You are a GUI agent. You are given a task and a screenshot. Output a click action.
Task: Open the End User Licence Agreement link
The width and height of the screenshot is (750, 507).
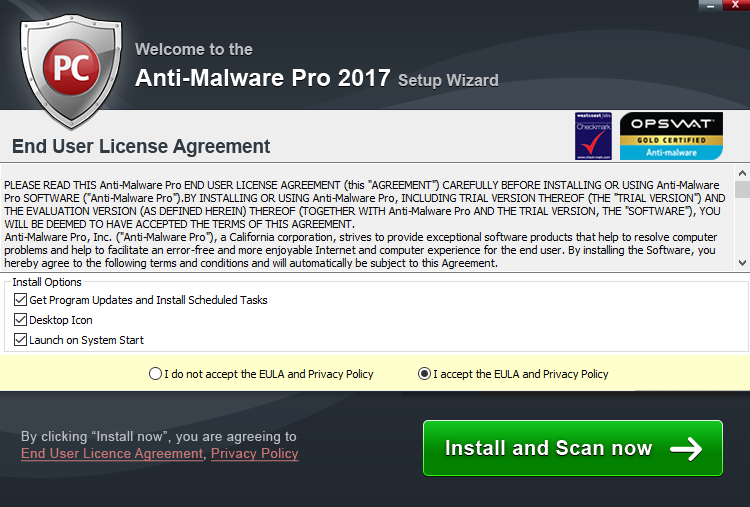coord(112,454)
